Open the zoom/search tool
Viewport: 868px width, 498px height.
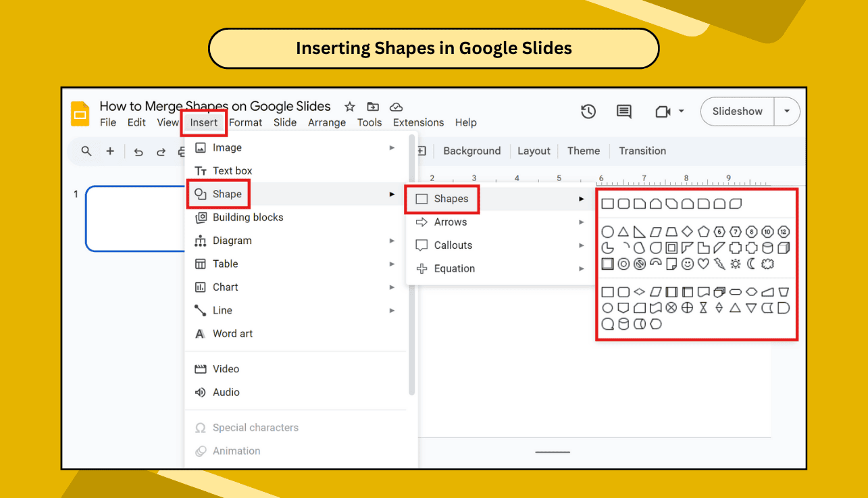[86, 152]
